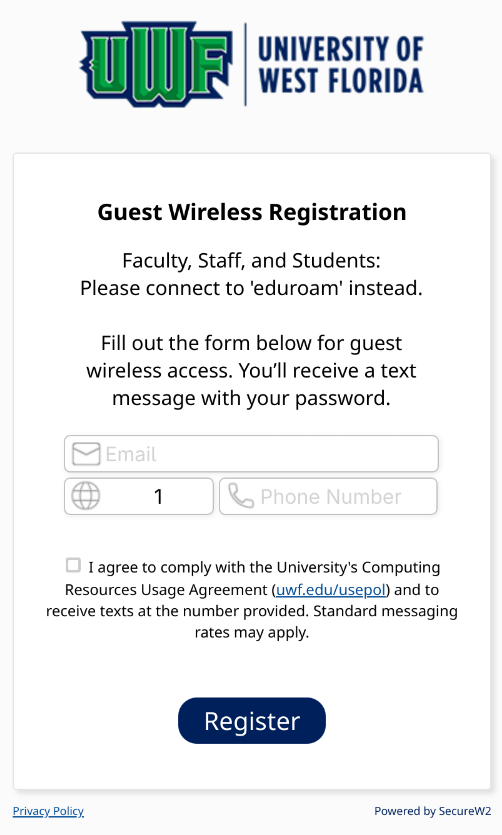Click the 'Faculty, Staff, and Students:' line
This screenshot has height=835, width=502.
(x=251, y=260)
